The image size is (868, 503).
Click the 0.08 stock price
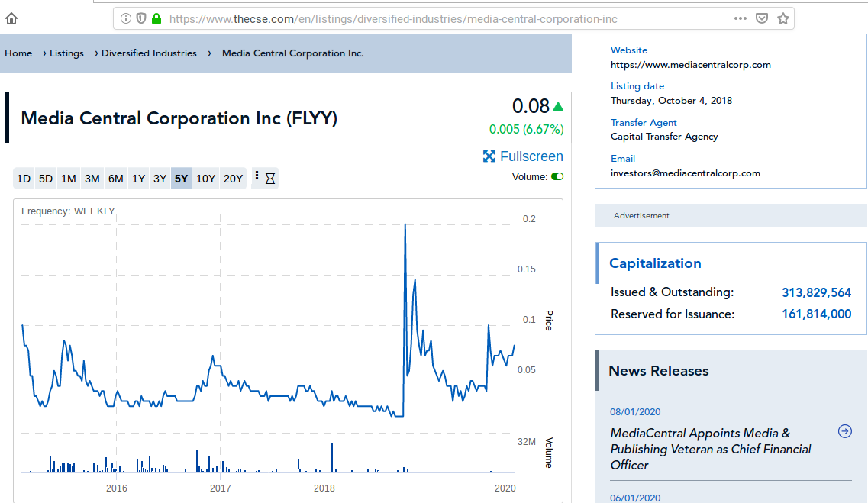(531, 106)
